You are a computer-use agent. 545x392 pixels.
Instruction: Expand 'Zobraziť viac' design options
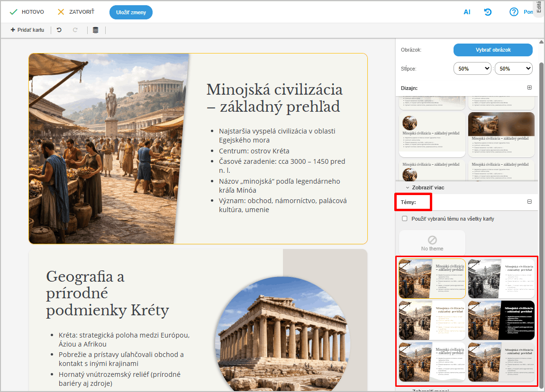425,188
